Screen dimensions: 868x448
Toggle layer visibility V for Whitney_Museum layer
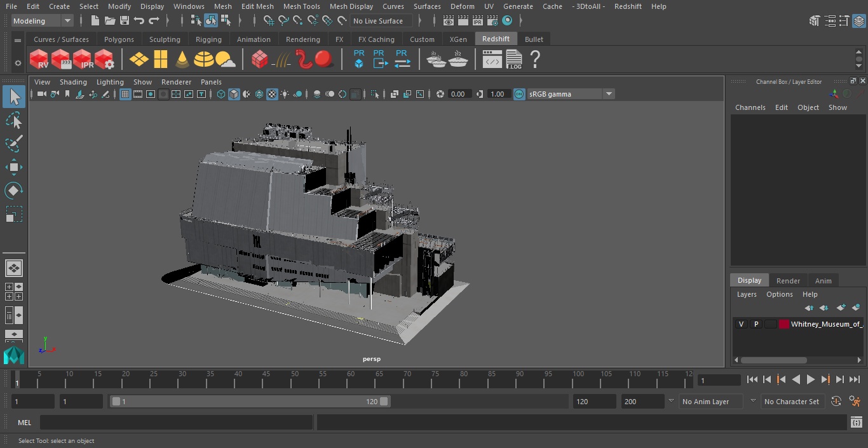pos(741,324)
